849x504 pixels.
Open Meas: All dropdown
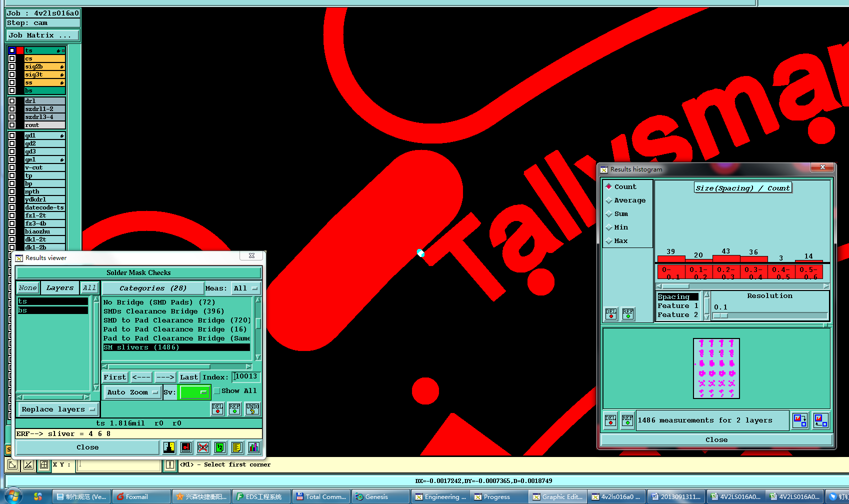pyautogui.click(x=246, y=288)
